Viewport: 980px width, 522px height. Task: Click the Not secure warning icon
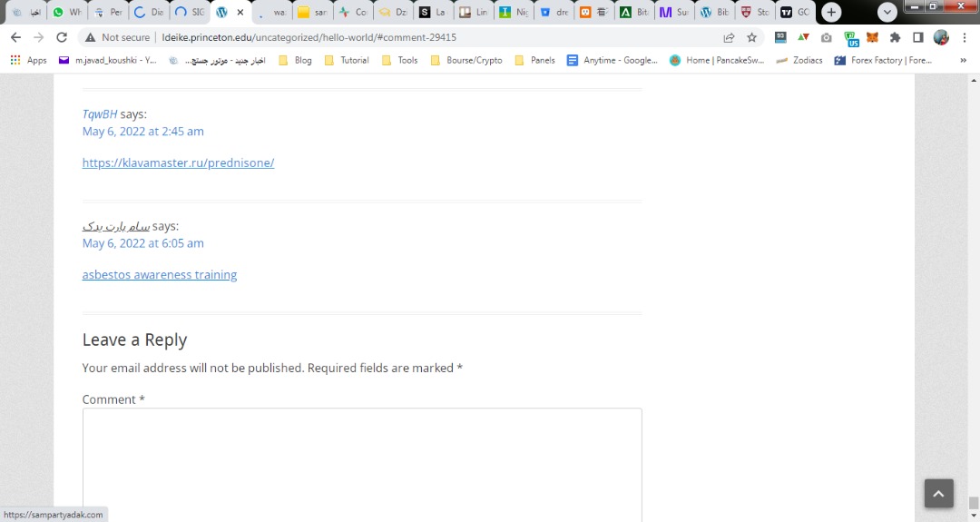click(x=91, y=37)
